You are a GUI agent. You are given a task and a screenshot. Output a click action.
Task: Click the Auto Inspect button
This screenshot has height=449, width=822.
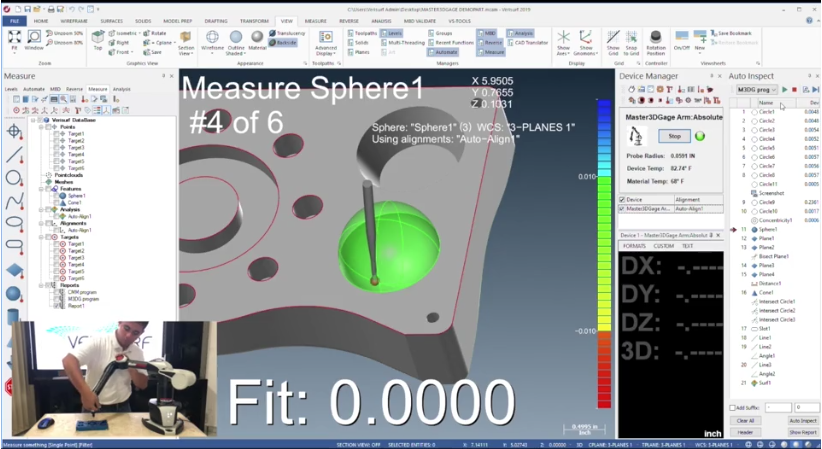pos(803,421)
